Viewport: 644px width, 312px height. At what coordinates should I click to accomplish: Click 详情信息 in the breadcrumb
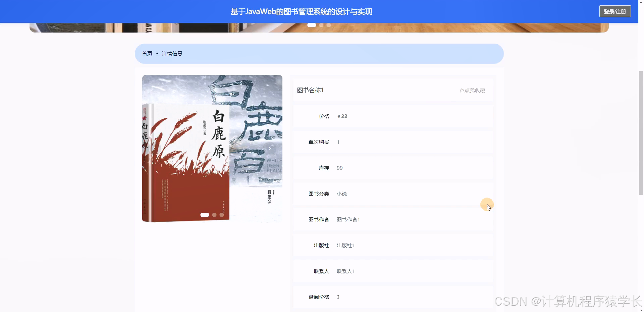172,53
